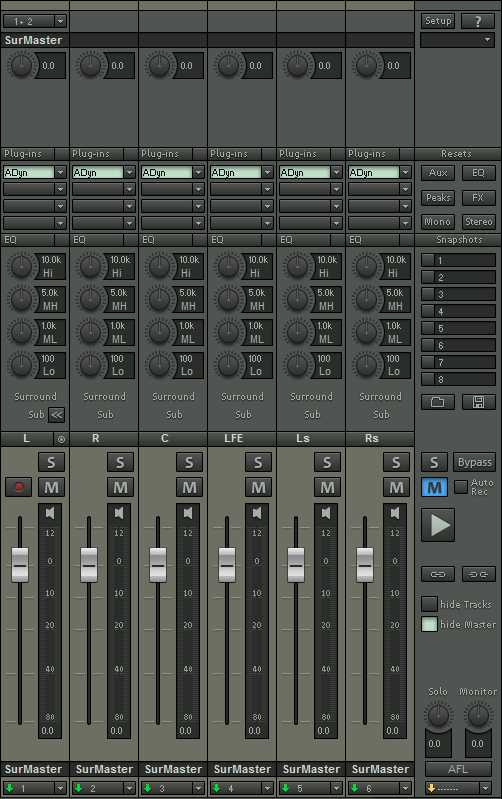The image size is (502, 799).
Task: Click the top gain knob on L channel
Action: coord(21,65)
